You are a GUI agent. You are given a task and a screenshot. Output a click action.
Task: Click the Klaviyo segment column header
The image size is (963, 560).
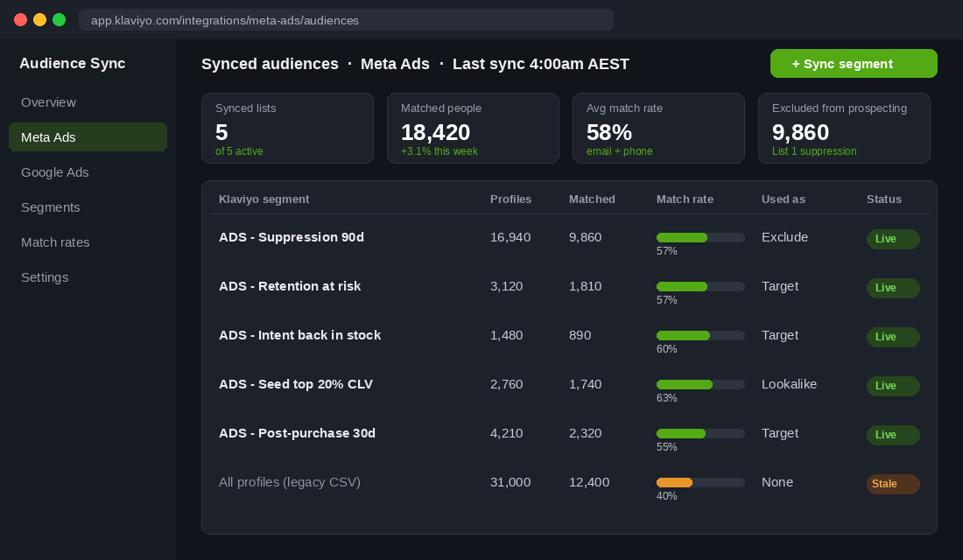[264, 199]
